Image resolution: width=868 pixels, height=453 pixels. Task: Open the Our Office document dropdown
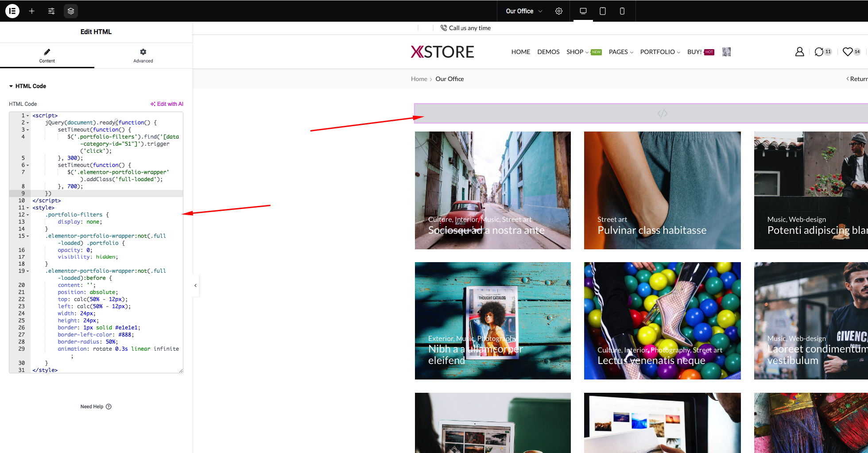coord(524,11)
